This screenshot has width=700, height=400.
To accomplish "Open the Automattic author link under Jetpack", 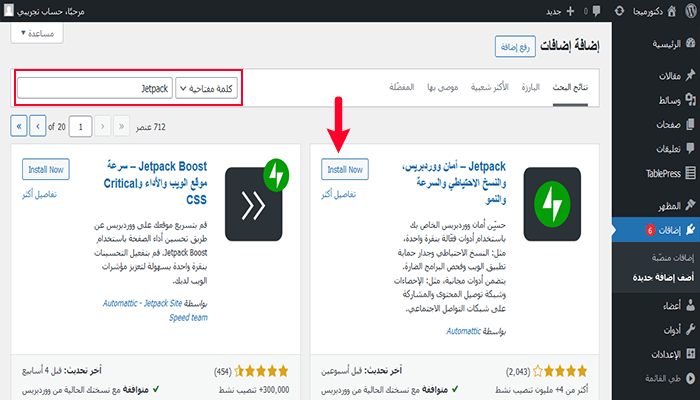I will coord(463,331).
